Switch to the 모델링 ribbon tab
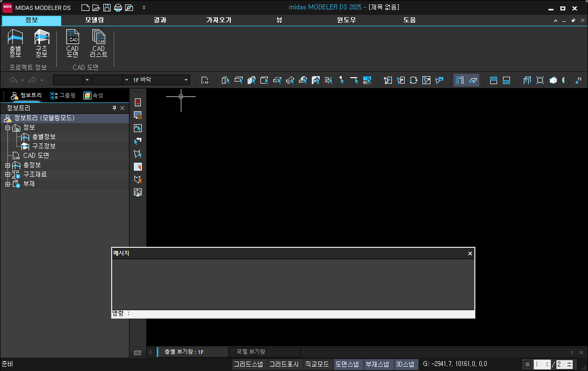 [x=94, y=20]
